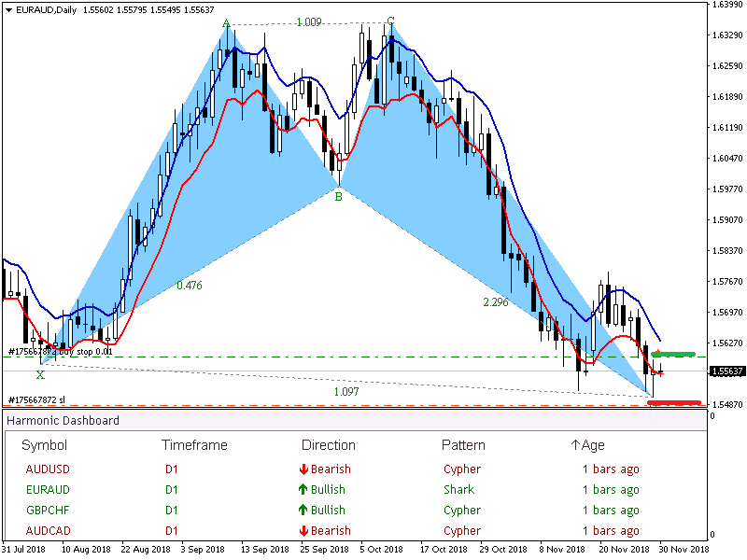747x560 pixels.
Task: Click the red bearish arrow for AUDUSD
Action: point(303,469)
